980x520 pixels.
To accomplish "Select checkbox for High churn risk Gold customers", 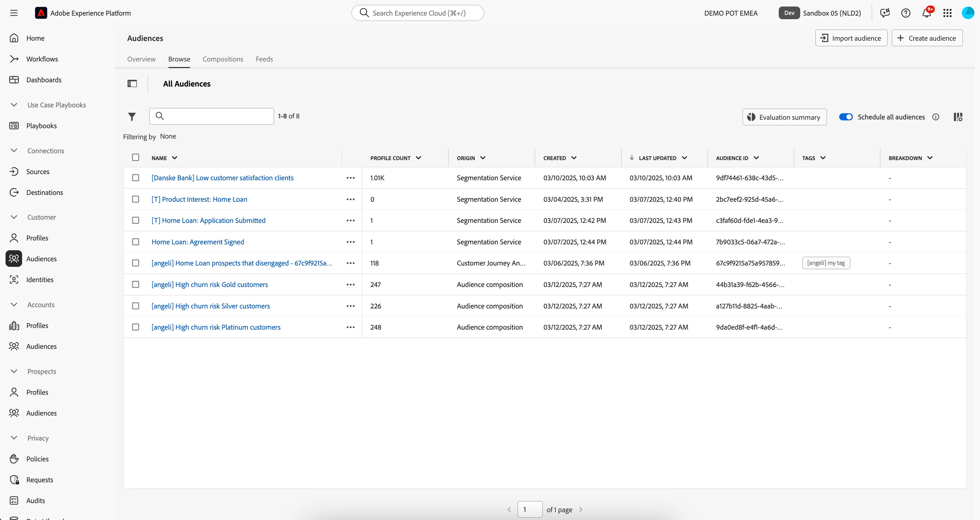I will click(x=136, y=284).
